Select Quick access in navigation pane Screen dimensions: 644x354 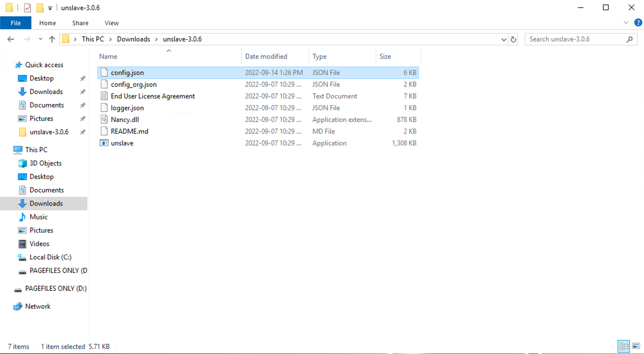44,65
